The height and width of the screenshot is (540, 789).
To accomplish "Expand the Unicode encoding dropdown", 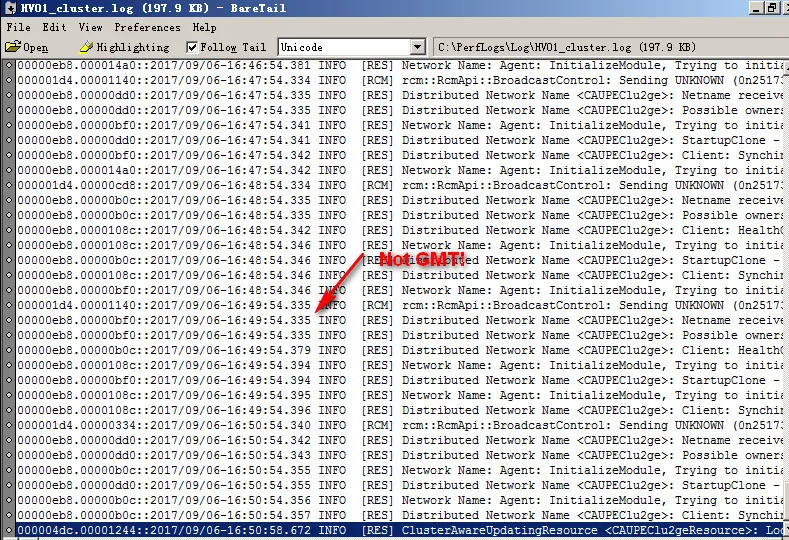I will [x=417, y=47].
